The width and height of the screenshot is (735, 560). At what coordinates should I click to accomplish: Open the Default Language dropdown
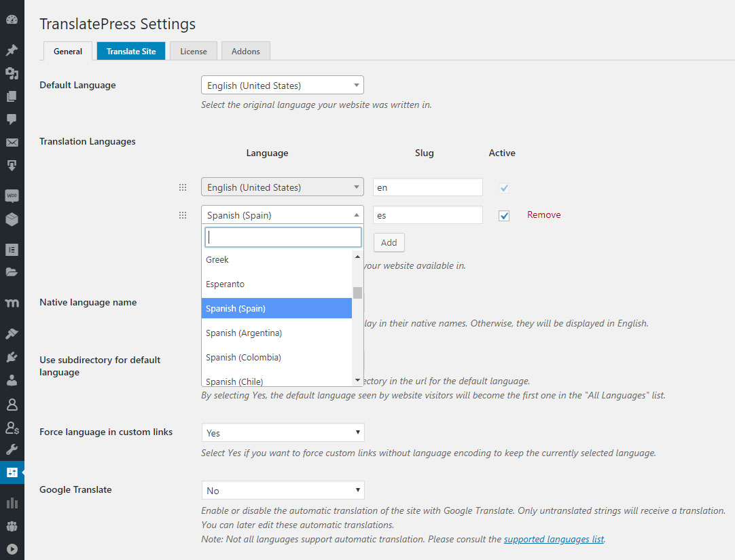click(282, 85)
